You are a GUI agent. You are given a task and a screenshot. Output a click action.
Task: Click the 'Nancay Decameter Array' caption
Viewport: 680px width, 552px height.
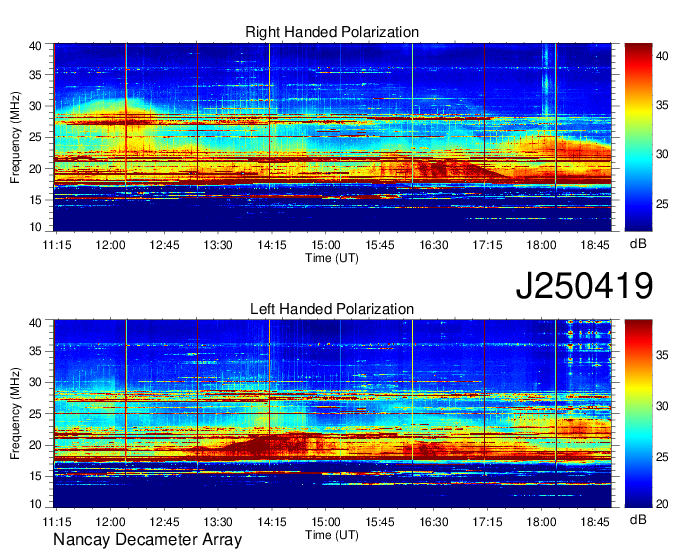tap(147, 540)
